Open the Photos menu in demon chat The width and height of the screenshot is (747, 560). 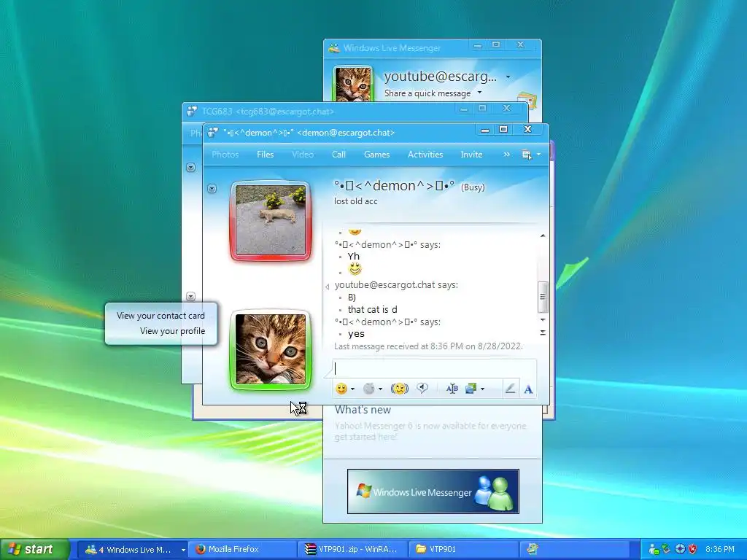pyautogui.click(x=225, y=155)
